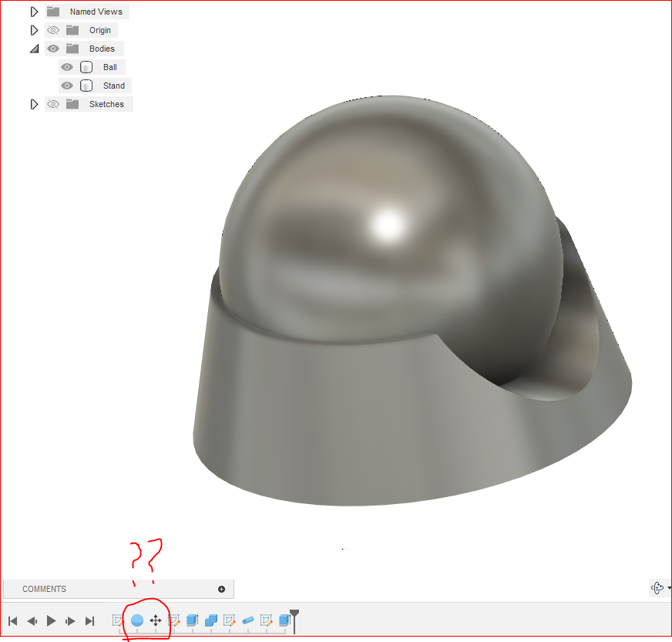672x642 pixels.
Task: Step forward one feature in the timeline
Action: 70,620
